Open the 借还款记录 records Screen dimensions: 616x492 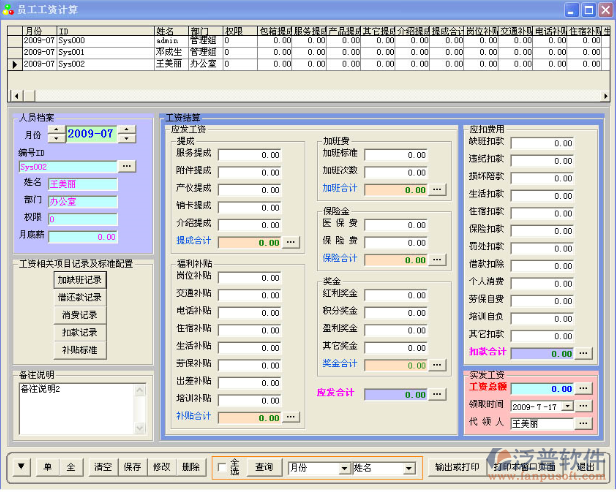[79, 297]
